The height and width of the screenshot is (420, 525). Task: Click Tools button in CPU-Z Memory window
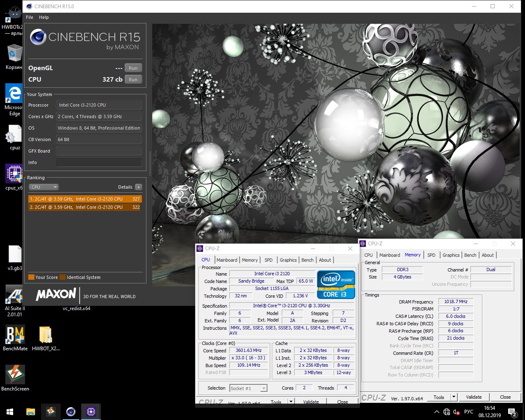[439, 397]
